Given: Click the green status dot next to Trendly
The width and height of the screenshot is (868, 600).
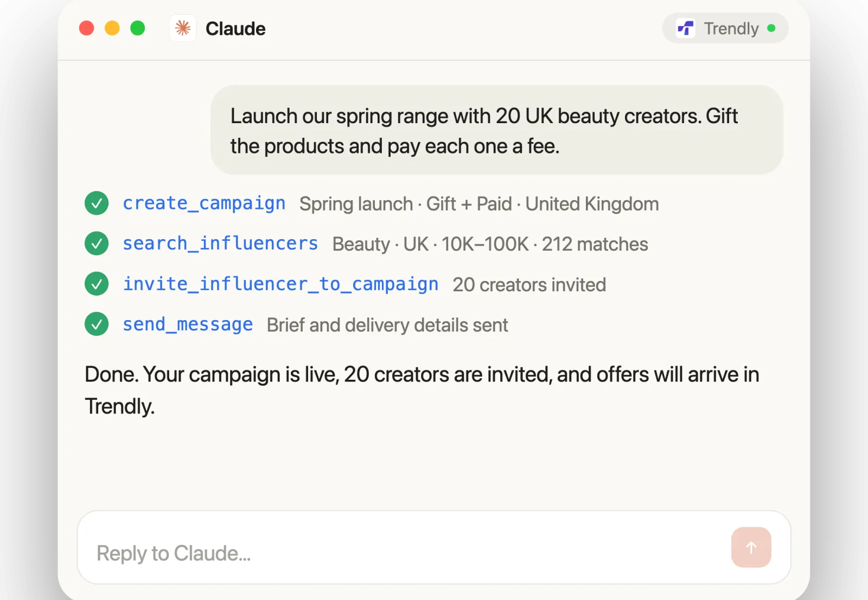Looking at the screenshot, I should coord(771,28).
